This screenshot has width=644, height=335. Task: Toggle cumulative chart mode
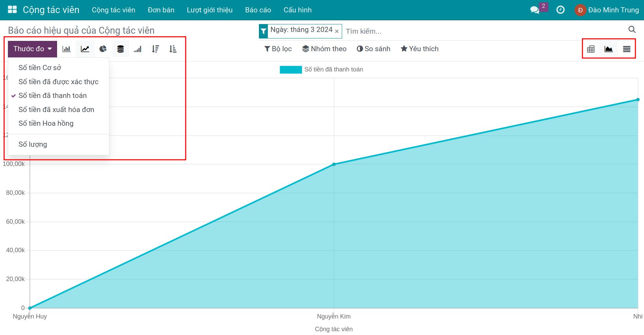tap(138, 49)
